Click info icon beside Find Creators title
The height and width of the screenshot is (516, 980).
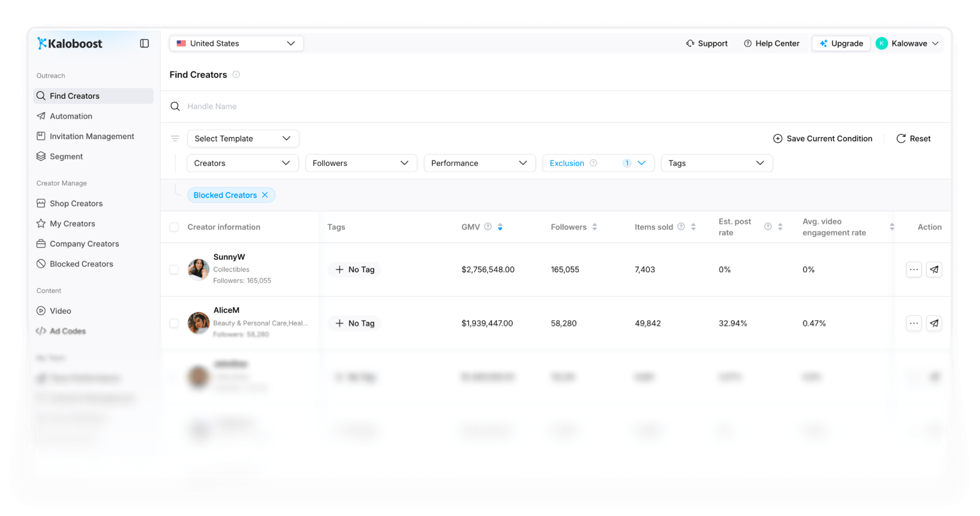[x=236, y=75]
